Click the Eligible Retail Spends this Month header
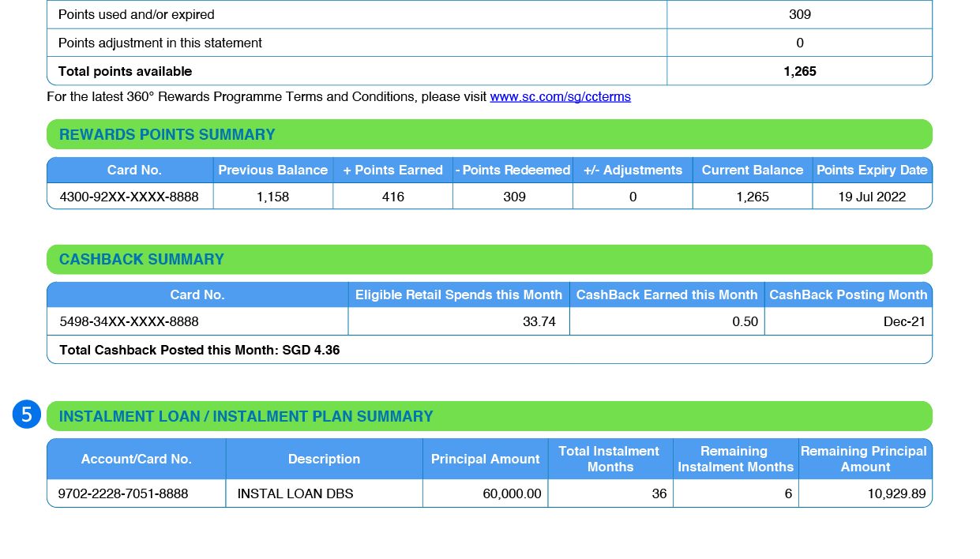Viewport: 980px width, 559px height. (458, 295)
